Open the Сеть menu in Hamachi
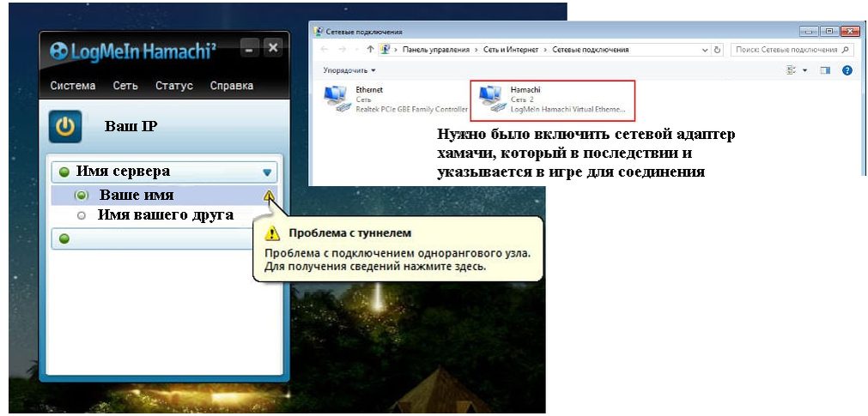 coord(125,86)
